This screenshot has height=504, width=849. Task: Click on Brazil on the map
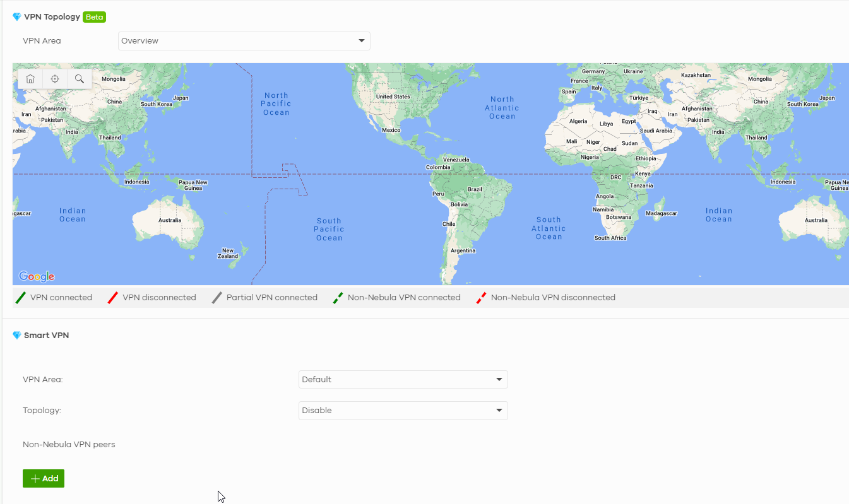pos(475,189)
